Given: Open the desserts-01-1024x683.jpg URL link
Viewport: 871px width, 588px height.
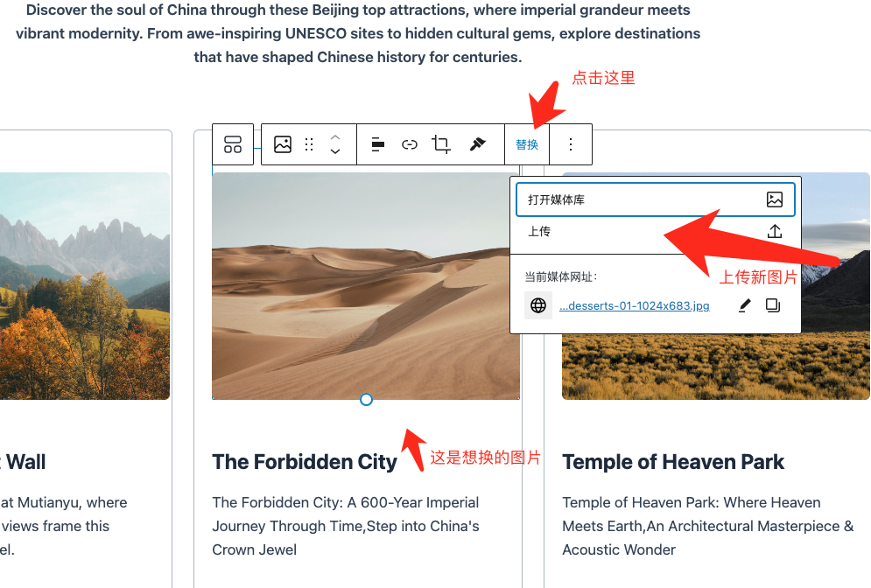Looking at the screenshot, I should [x=635, y=305].
